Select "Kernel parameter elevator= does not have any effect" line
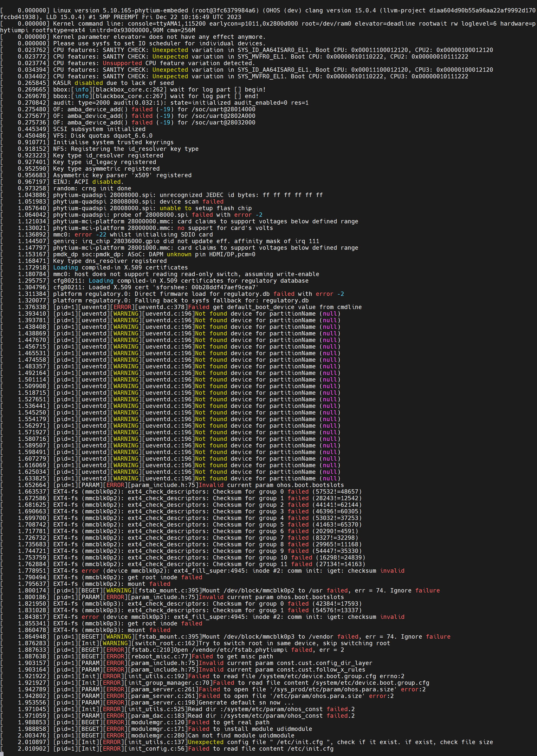This screenshot has height=756, width=537. click(x=133, y=37)
